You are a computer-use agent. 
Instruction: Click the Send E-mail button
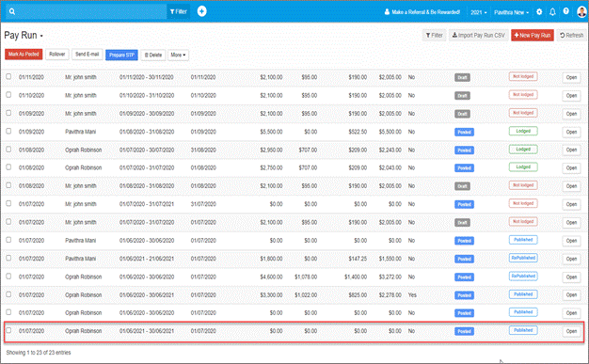tap(87, 55)
